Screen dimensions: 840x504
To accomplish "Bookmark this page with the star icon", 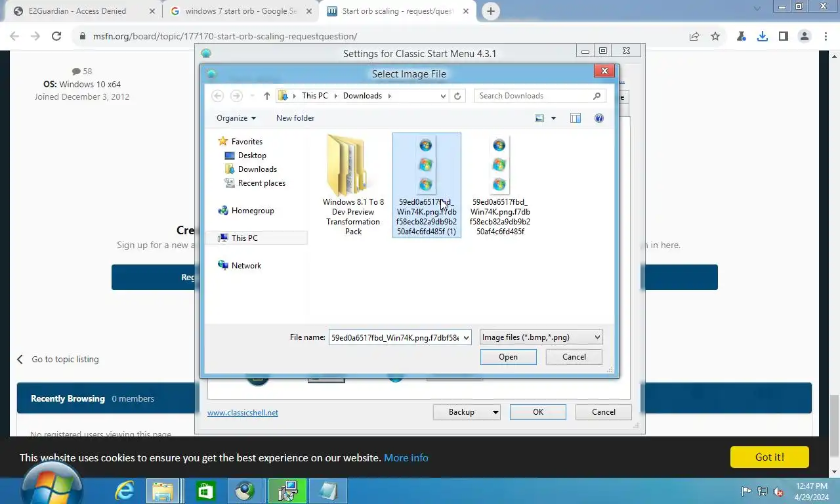I will pos(715,37).
